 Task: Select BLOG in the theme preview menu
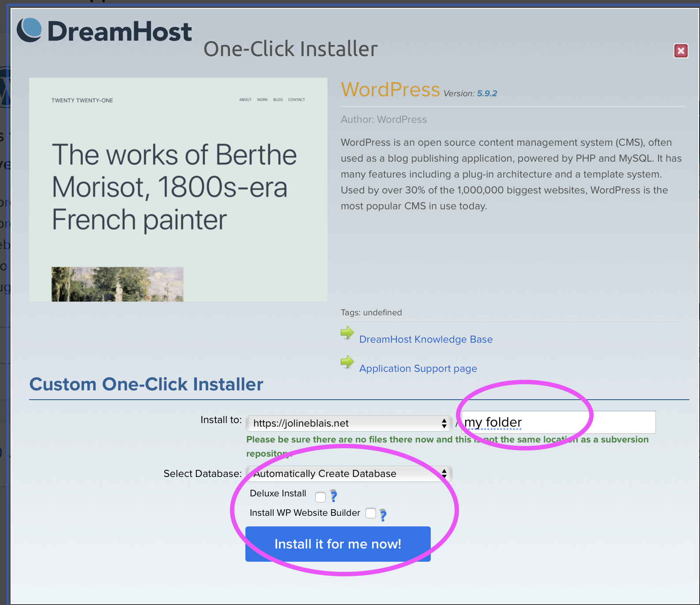pos(278,100)
